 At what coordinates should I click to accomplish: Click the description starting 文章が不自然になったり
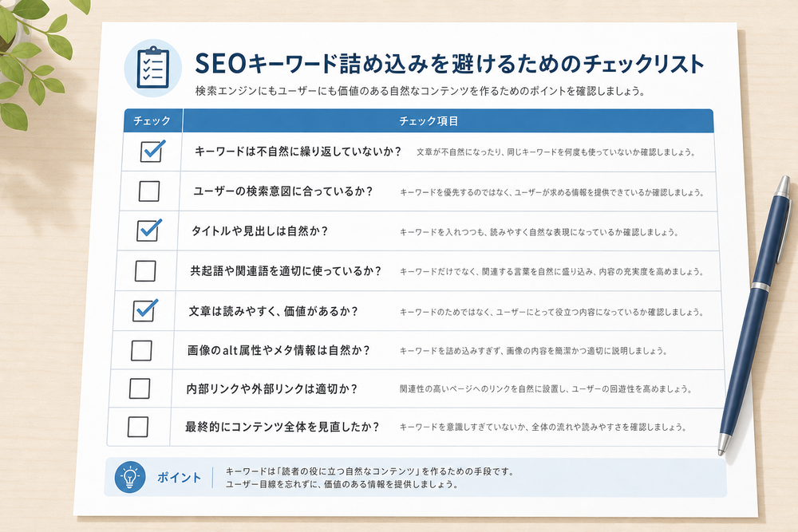[555, 152]
